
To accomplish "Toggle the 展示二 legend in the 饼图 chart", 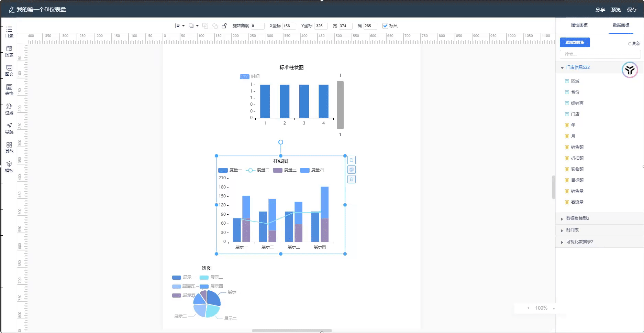I will tap(211, 277).
